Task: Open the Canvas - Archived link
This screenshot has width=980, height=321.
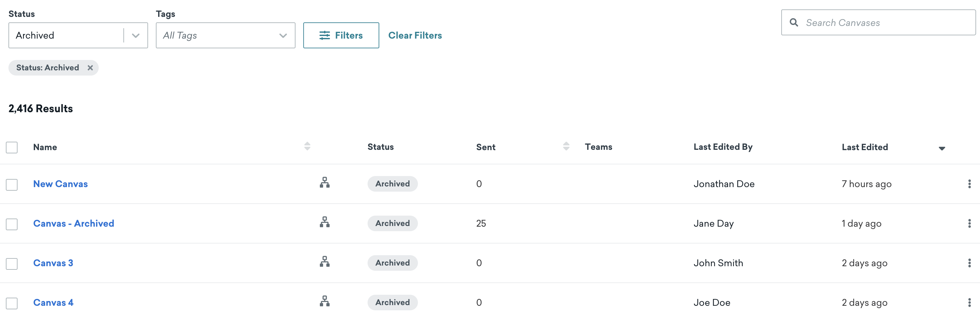Action: (x=73, y=224)
